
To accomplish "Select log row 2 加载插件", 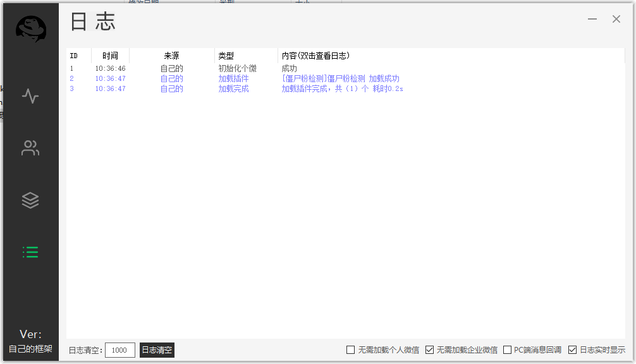I will [x=346, y=78].
